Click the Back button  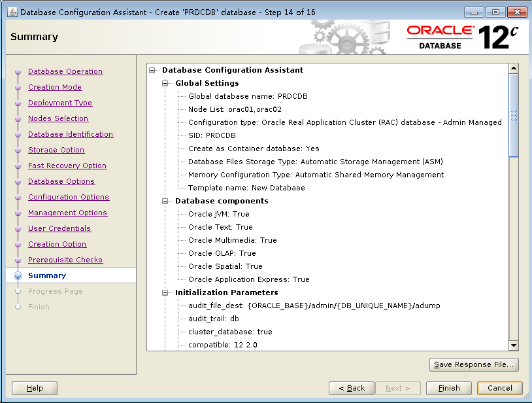[x=352, y=388]
